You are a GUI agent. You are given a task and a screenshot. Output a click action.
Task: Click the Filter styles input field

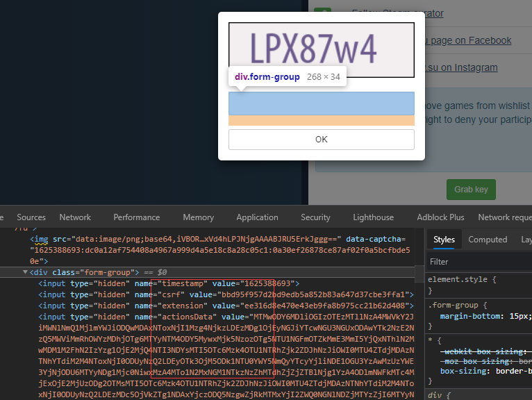(479, 262)
